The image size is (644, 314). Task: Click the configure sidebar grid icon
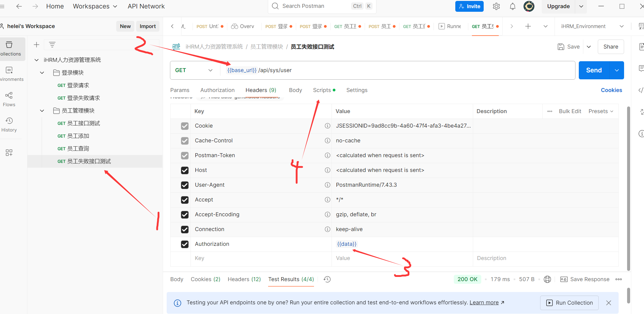pyautogui.click(x=9, y=153)
